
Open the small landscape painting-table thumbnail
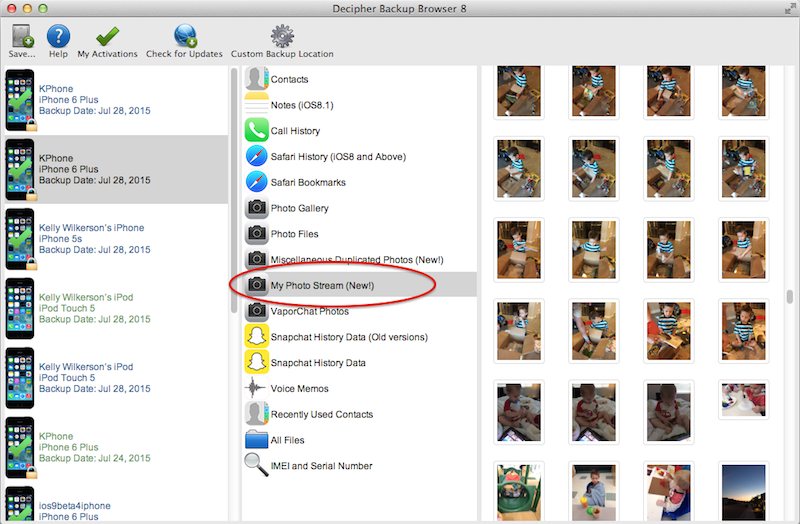743,400
